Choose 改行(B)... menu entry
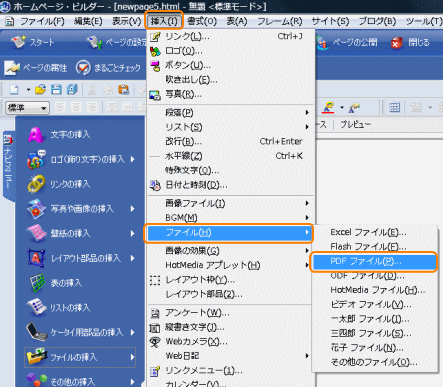443x387 pixels. coord(231,141)
